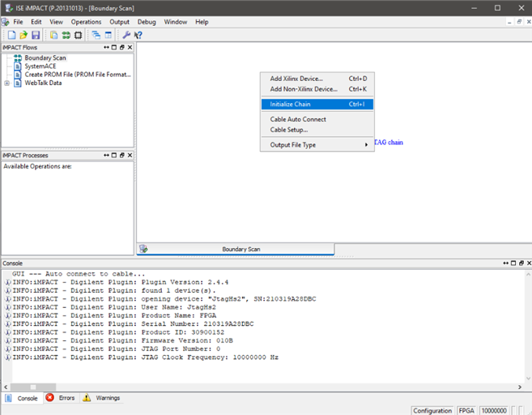Expand the WebTalk Data tree node
This screenshot has width=532, height=415.
point(7,83)
